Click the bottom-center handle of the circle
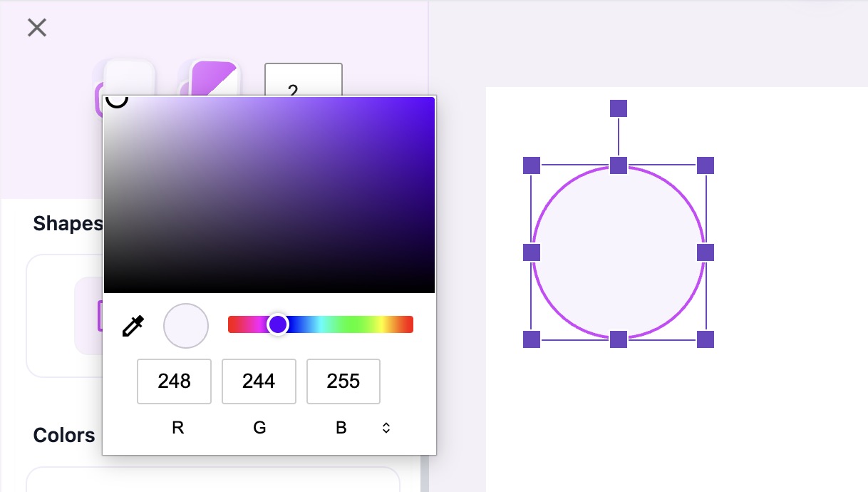 [619, 339]
